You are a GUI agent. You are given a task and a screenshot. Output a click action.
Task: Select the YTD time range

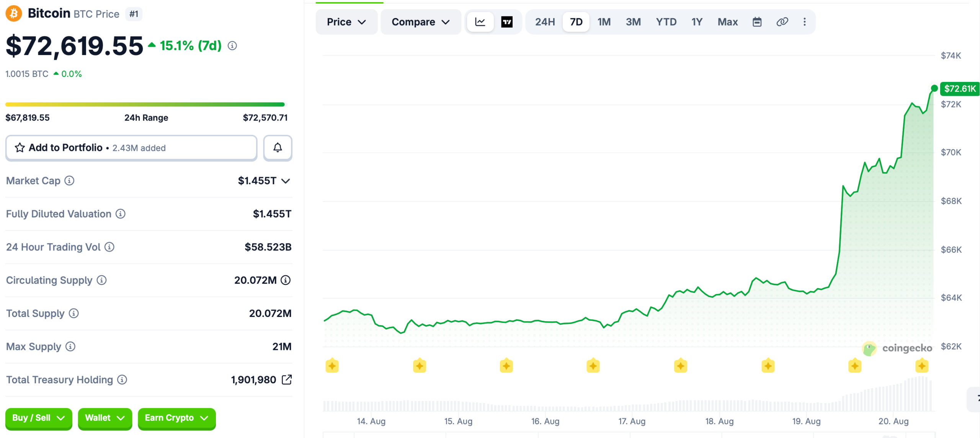tap(666, 22)
